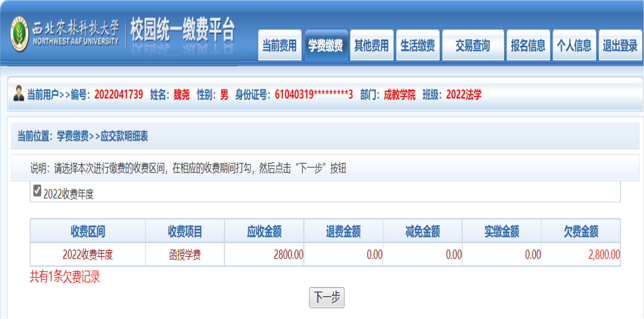This screenshot has width=644, height=319.
Task: Open the 当前费用 tab
Action: (279, 46)
